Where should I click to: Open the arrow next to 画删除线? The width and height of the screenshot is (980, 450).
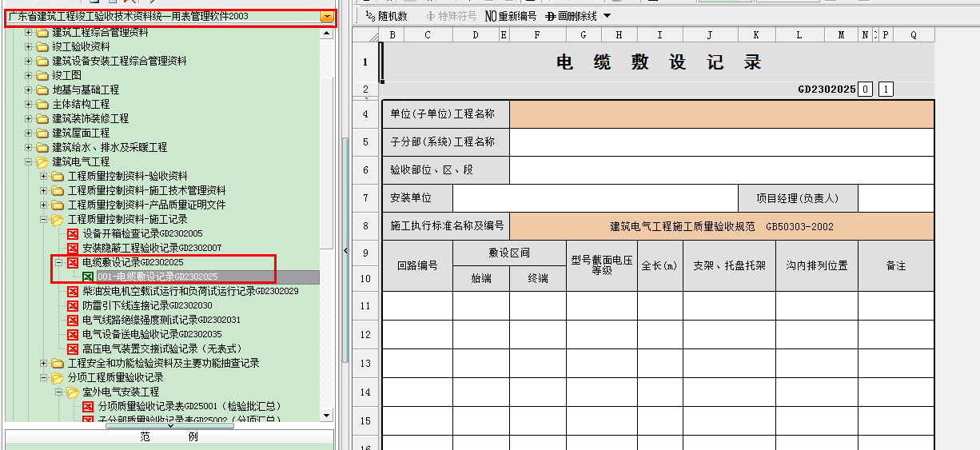[x=607, y=16]
